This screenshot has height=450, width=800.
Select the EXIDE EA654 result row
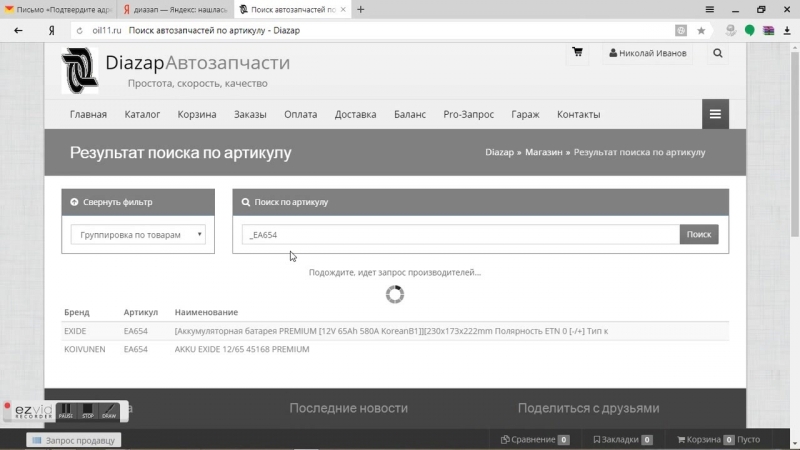pos(395,331)
